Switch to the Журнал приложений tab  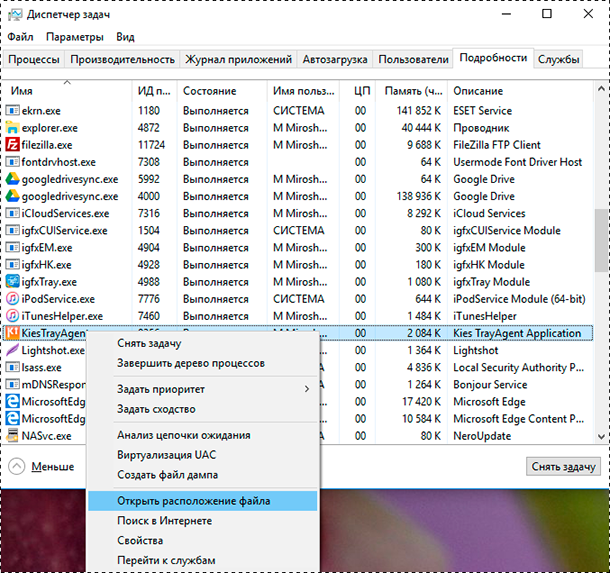click(238, 60)
